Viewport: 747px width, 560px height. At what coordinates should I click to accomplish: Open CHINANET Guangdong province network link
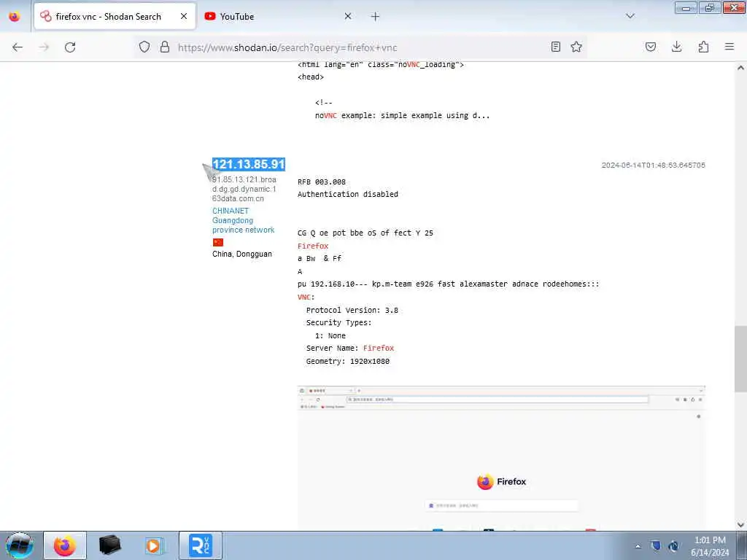[x=244, y=220]
